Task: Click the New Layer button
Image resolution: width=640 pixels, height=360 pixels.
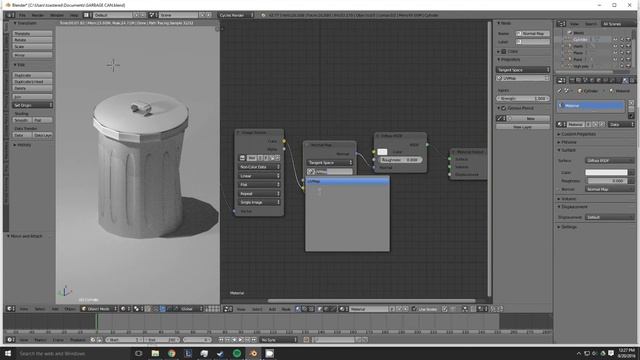Action: [523, 127]
